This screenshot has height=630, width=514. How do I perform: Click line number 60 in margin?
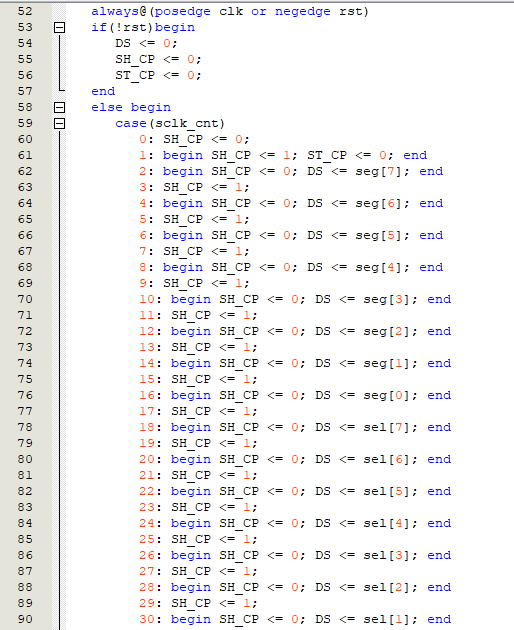[x=25, y=139]
